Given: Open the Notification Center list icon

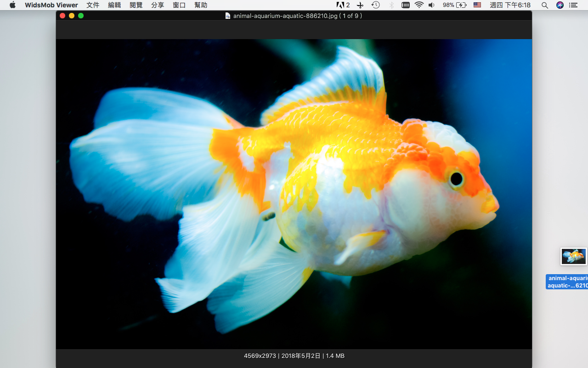Looking at the screenshot, I should pos(573,5).
